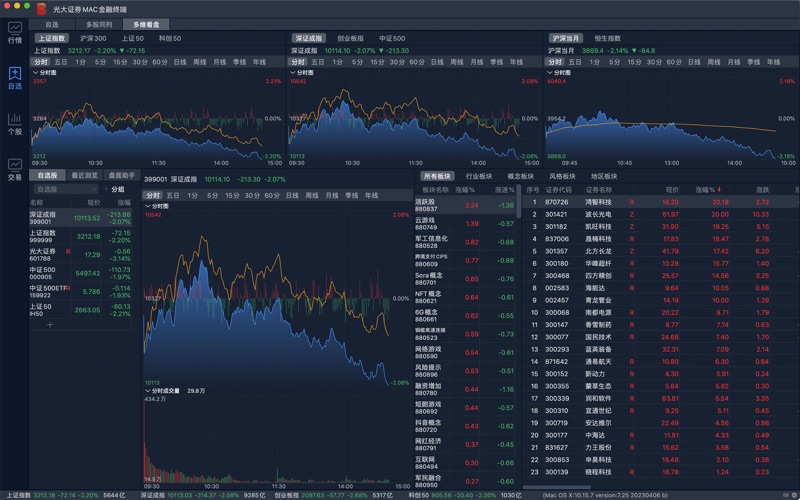
Task: Click the R marker beside 光大证券
Action: click(x=66, y=253)
